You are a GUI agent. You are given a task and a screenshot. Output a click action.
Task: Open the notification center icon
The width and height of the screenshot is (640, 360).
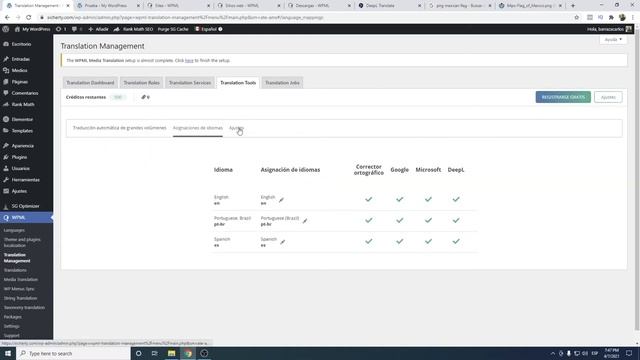tap(629, 353)
